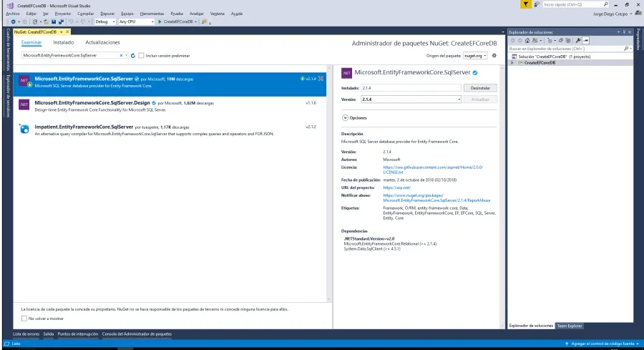Click 'Agregar al control de código fuente'
The image size is (644, 350).
point(602,344)
